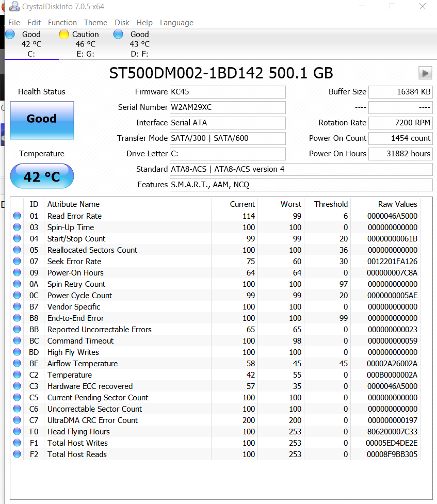The image size is (437, 504).
Task: Click the Good health status button
Action: click(42, 120)
